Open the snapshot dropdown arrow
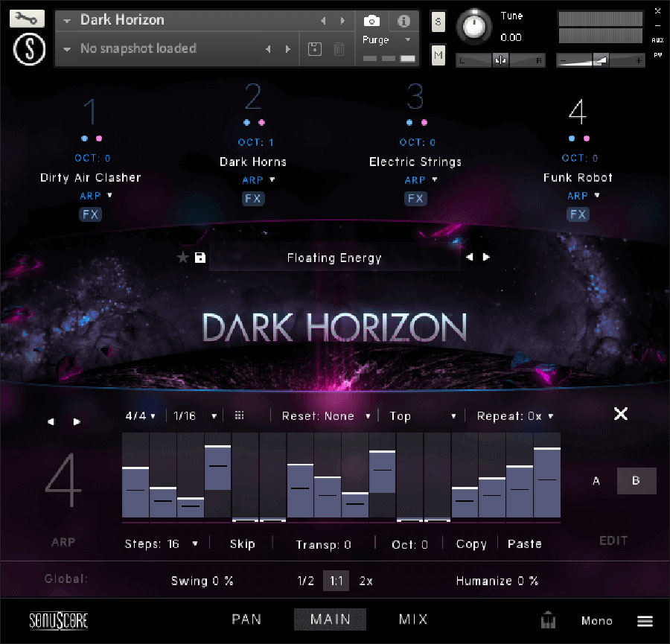This screenshot has height=644, width=670. tap(67, 49)
